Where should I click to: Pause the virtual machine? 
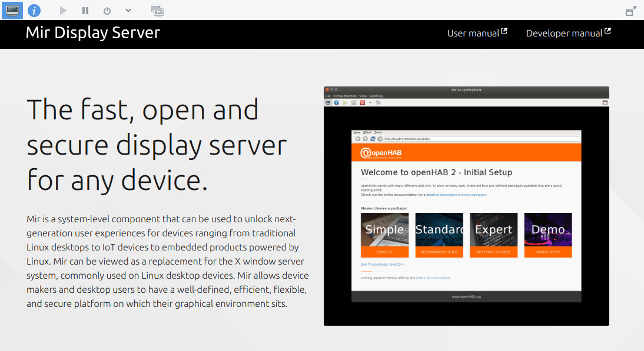point(85,11)
